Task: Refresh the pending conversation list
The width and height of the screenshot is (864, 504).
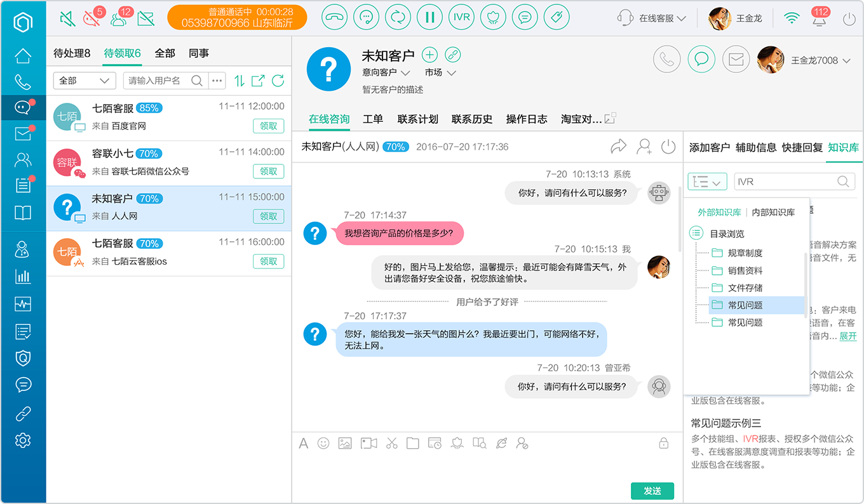Action: click(x=278, y=81)
